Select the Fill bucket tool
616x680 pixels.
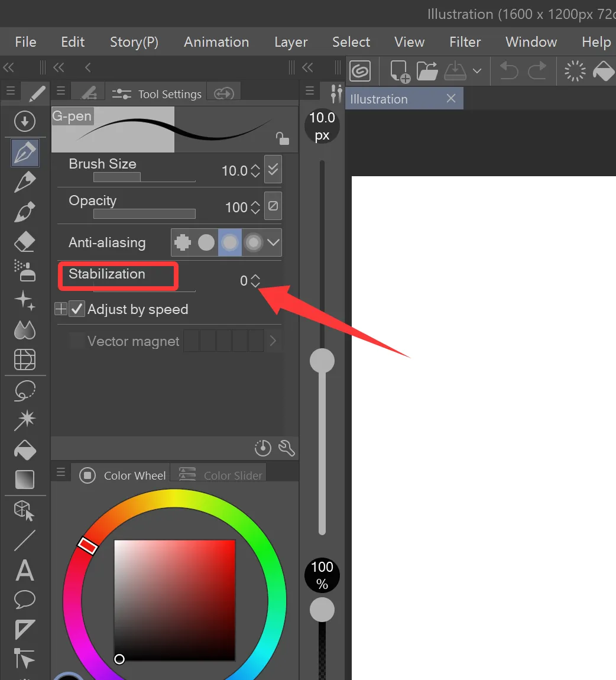pyautogui.click(x=25, y=450)
